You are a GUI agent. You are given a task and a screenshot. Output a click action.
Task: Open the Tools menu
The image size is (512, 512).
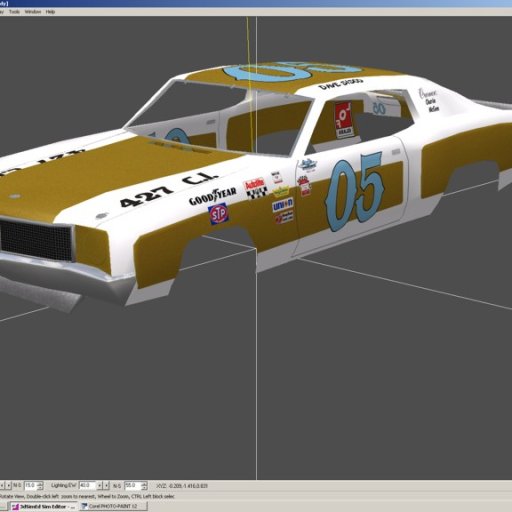(x=14, y=12)
